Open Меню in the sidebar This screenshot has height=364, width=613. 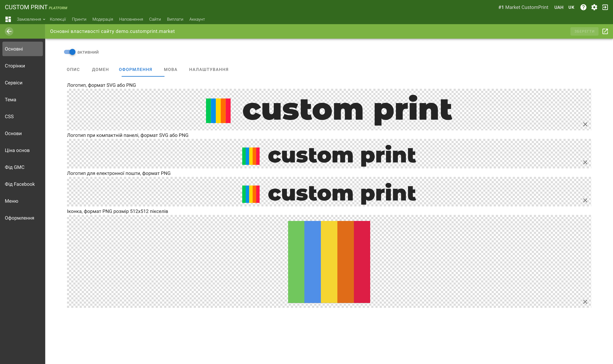(22, 201)
